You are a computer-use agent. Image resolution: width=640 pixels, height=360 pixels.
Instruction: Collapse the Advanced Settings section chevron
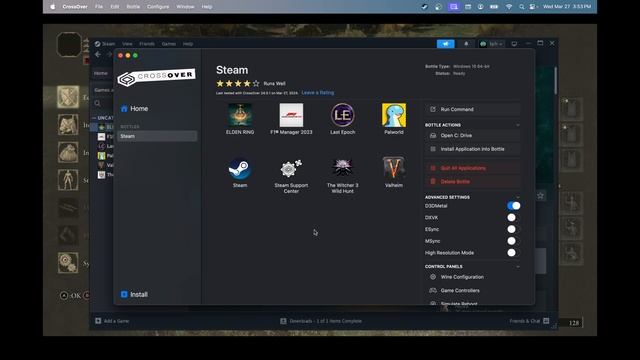[x=518, y=197]
